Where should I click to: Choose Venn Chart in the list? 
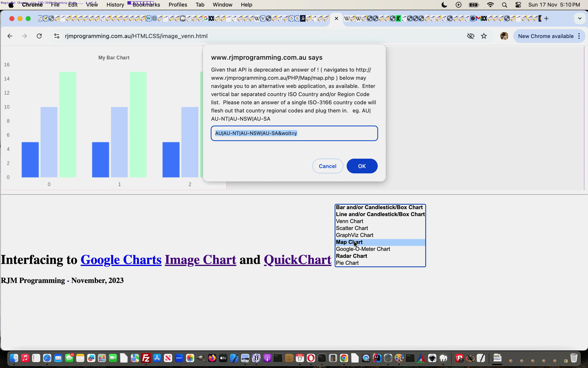[x=380, y=221]
